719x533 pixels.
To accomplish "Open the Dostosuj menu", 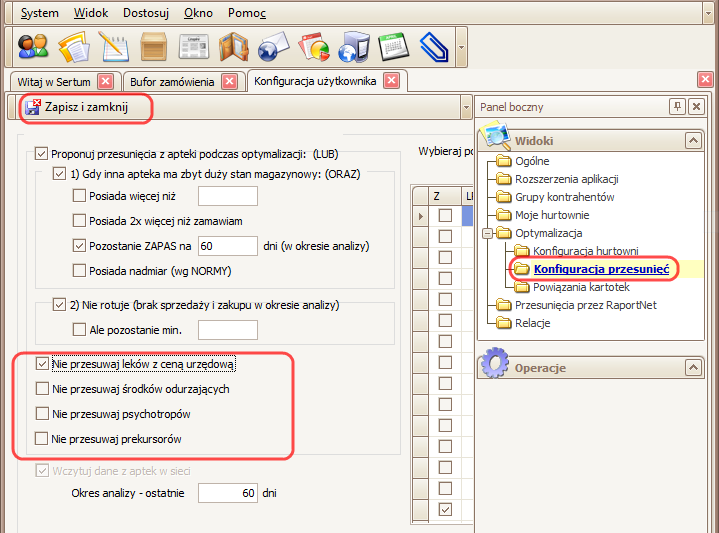I will click(146, 14).
